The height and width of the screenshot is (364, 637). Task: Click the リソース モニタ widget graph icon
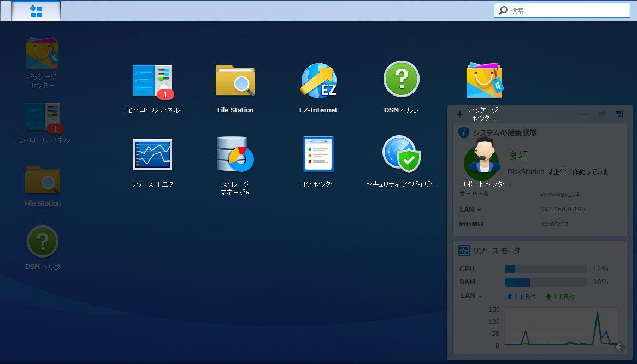[x=463, y=250]
